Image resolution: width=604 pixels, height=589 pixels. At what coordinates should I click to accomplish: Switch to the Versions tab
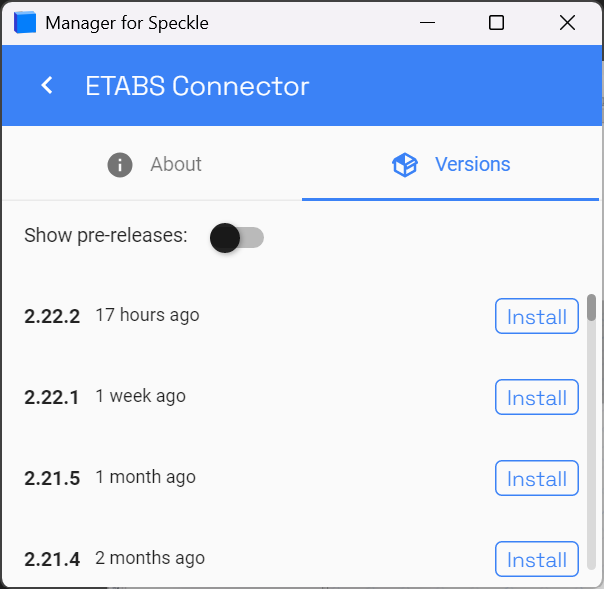452,164
